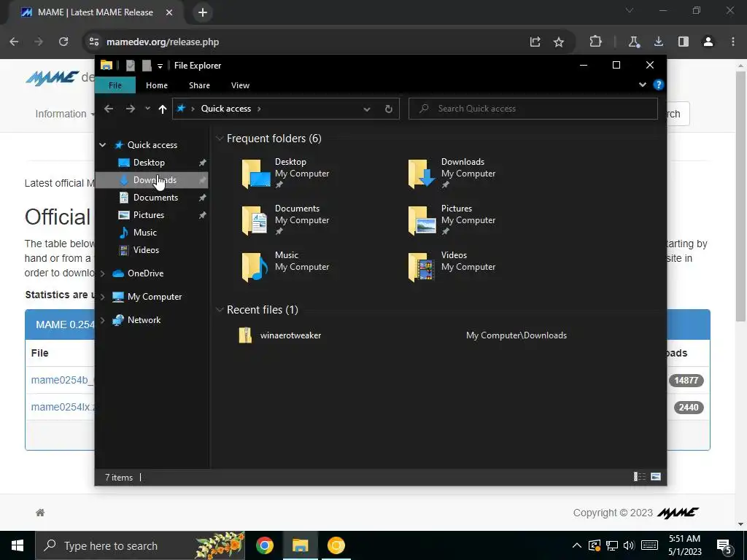This screenshot has height=560, width=747.
Task: Bookmark this page with star icon
Action: tap(559, 42)
